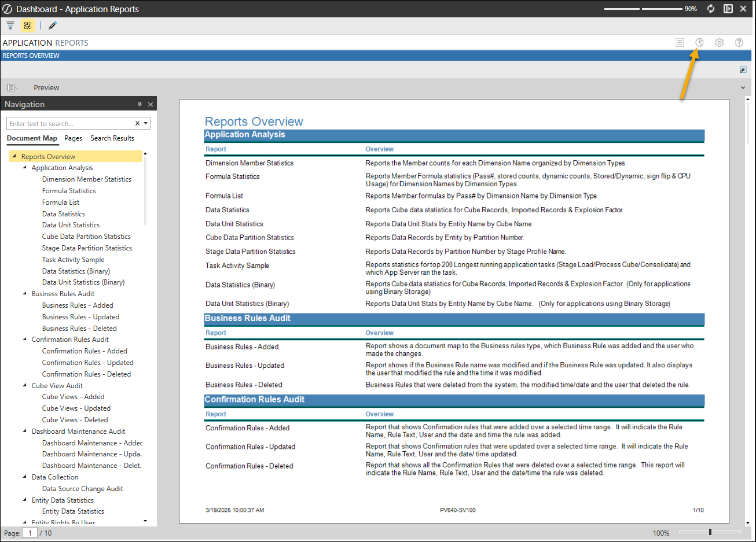
Task: Click Task Activity Sample in report table
Action: [x=237, y=266]
